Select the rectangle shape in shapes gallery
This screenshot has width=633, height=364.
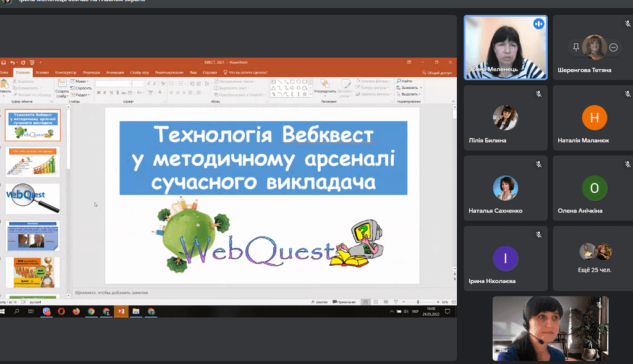click(292, 82)
